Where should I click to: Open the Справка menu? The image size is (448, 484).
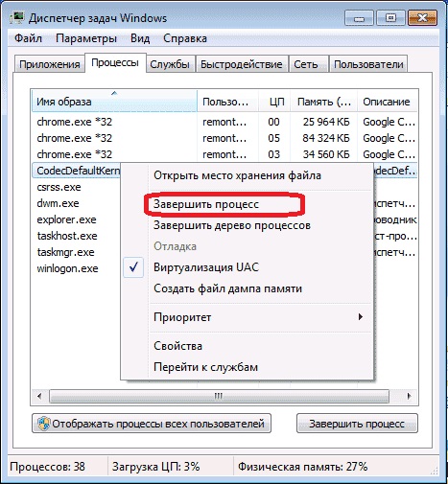[185, 38]
